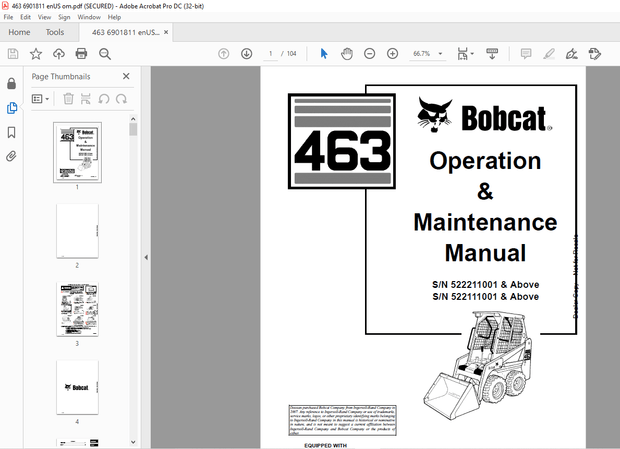The height and width of the screenshot is (449, 620).
Task: Open the File menu
Action: tap(8, 17)
